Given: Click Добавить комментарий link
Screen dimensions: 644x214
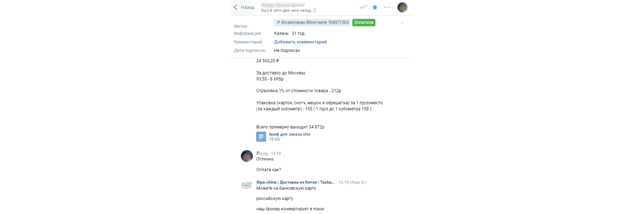Looking at the screenshot, I should 300,42.
